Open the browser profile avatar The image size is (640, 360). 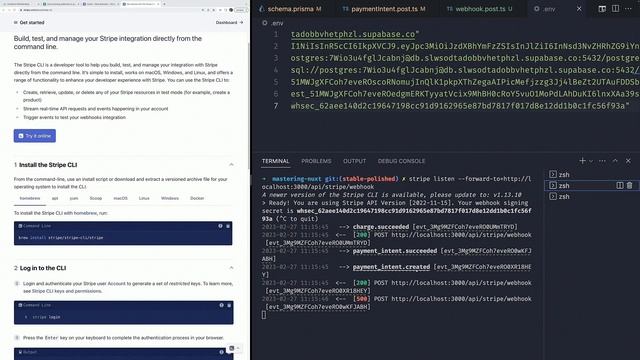(x=231, y=10)
